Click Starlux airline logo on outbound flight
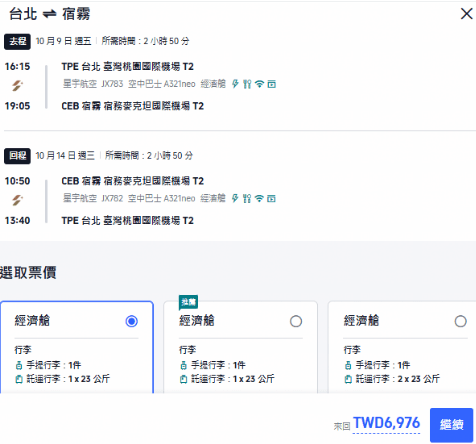 [x=17, y=86]
